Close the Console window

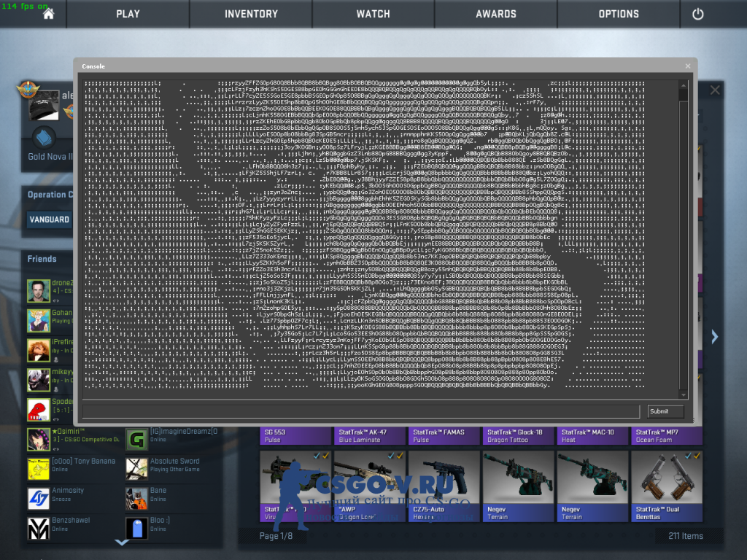pyautogui.click(x=687, y=66)
